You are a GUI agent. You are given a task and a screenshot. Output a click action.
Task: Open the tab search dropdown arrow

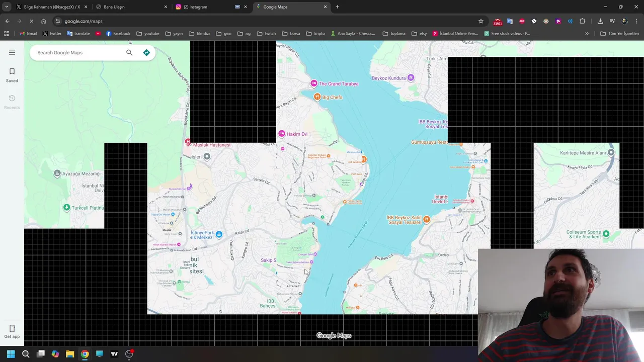(x=7, y=7)
